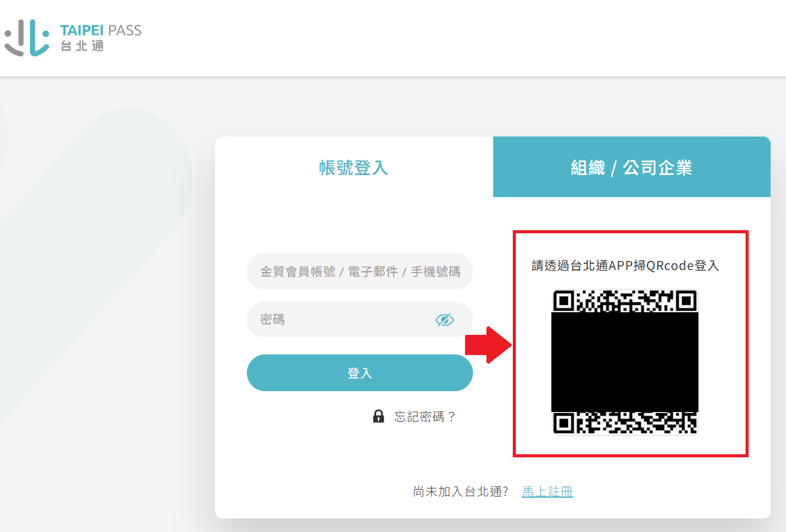Click the 登入 button
786x532 pixels.
click(x=360, y=373)
